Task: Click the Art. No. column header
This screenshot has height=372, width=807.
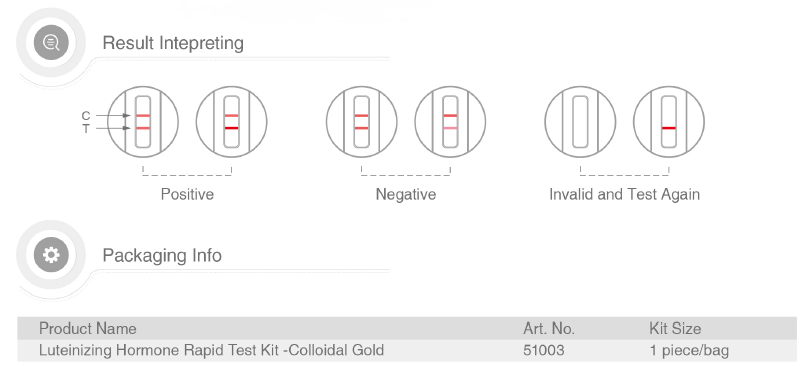Action: 549,328
